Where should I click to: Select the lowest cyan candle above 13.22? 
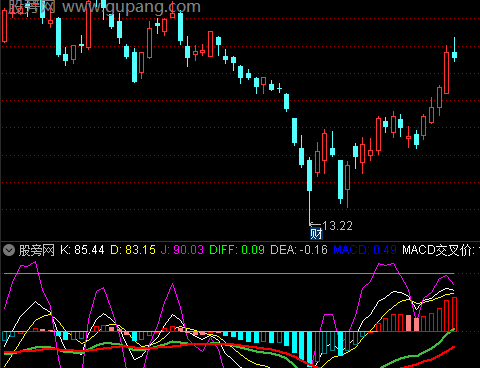point(310,190)
